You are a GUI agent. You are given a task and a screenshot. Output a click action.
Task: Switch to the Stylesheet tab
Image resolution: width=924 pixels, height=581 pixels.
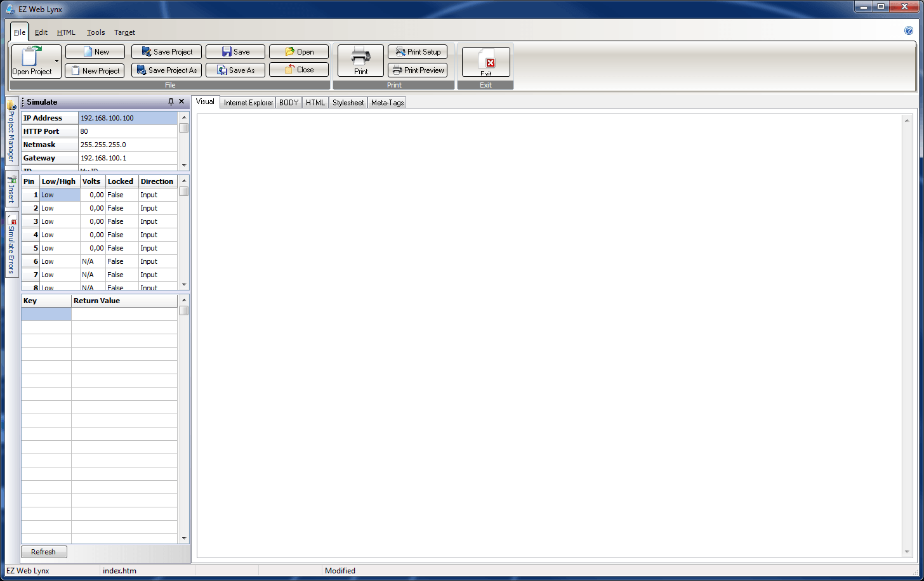pos(348,103)
